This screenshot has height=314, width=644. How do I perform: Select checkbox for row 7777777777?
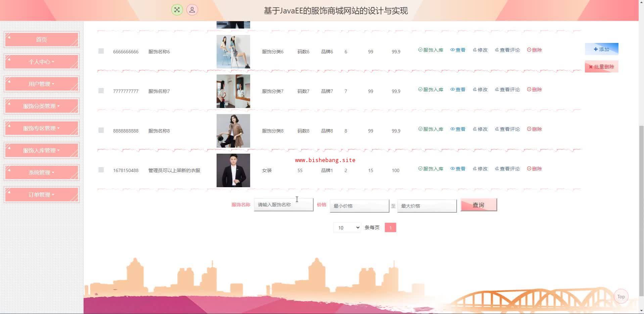[101, 91]
